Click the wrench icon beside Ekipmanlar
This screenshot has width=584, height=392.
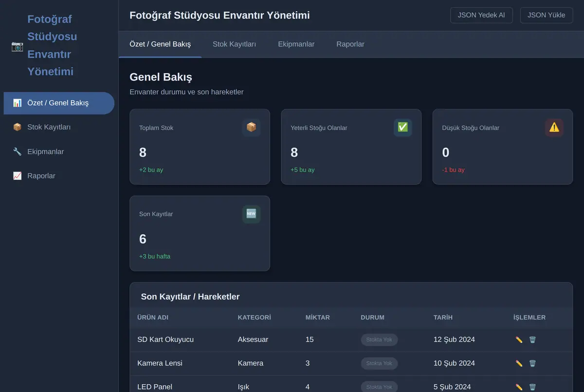pyautogui.click(x=18, y=152)
